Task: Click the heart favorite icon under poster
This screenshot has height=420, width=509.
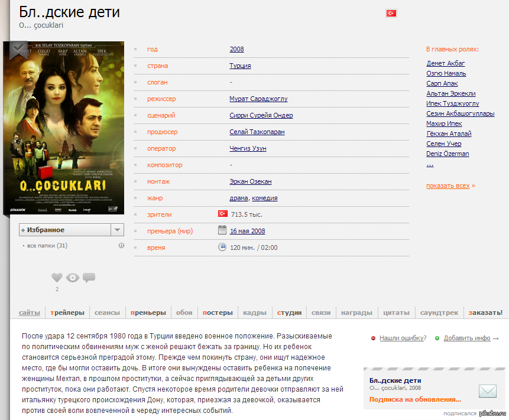Action: click(57, 278)
